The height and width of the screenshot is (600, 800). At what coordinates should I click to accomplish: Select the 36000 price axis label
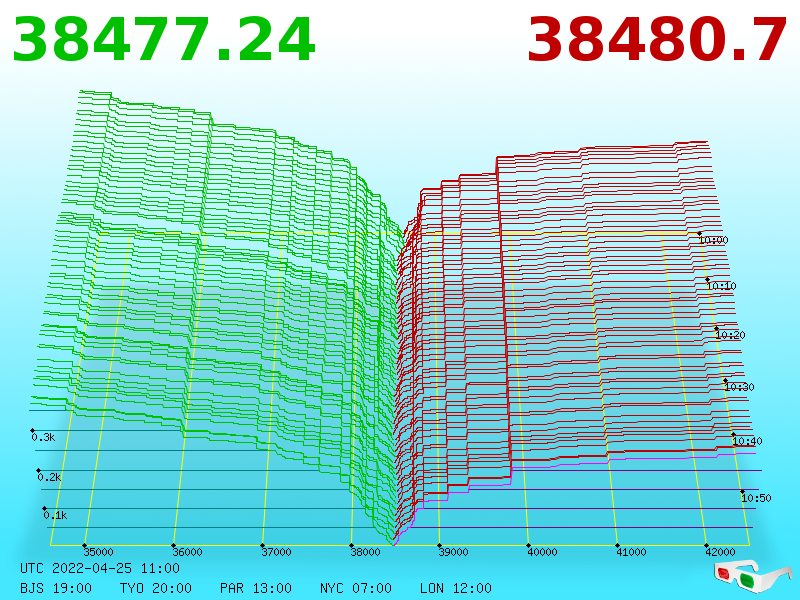[187, 552]
